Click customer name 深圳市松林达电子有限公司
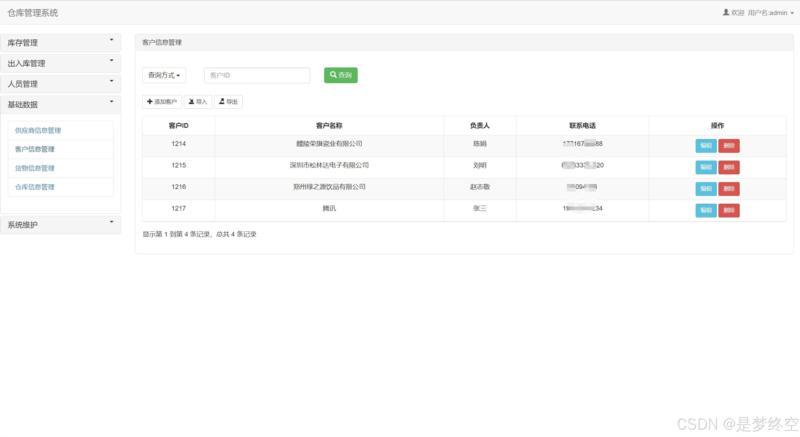 click(x=329, y=165)
